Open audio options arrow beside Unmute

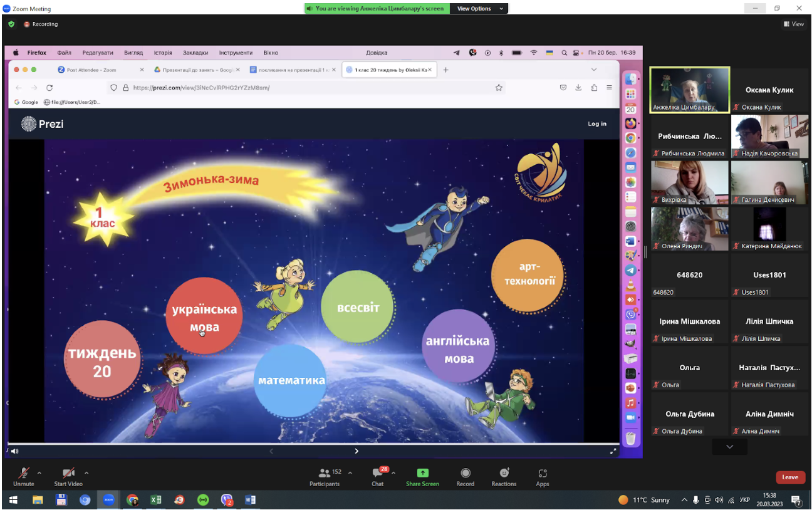[39, 473]
